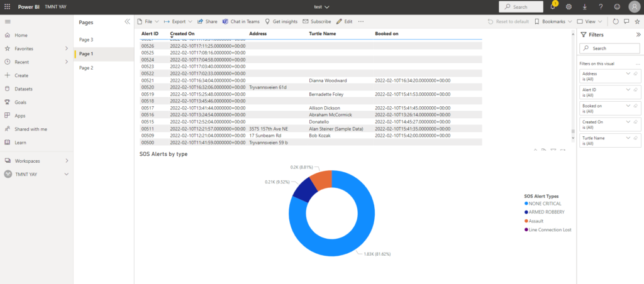Clear the Address filter with eraser

coord(635,74)
